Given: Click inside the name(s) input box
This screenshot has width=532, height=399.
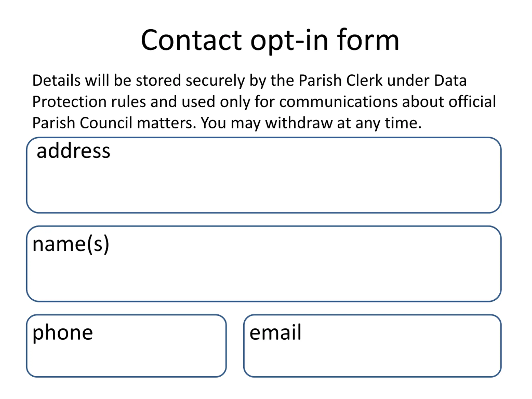Looking at the screenshot, I should 264,264.
